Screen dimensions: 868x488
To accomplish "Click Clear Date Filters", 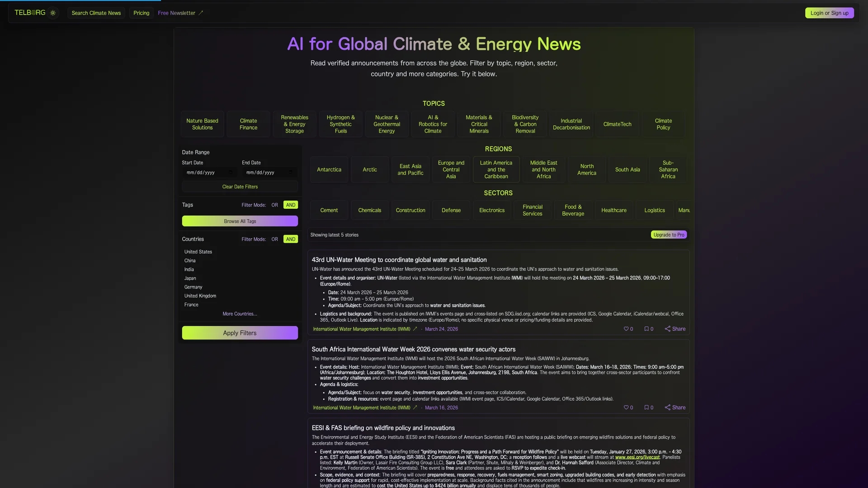I will [240, 187].
